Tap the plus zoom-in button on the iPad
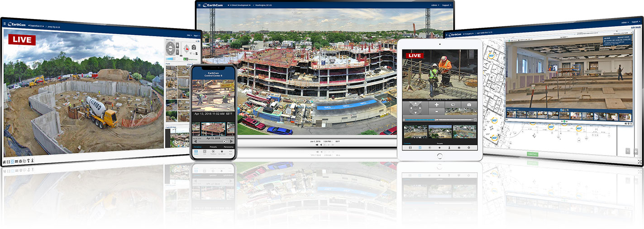Image resolution: width=644 pixels, height=229 pixels. 437,105
